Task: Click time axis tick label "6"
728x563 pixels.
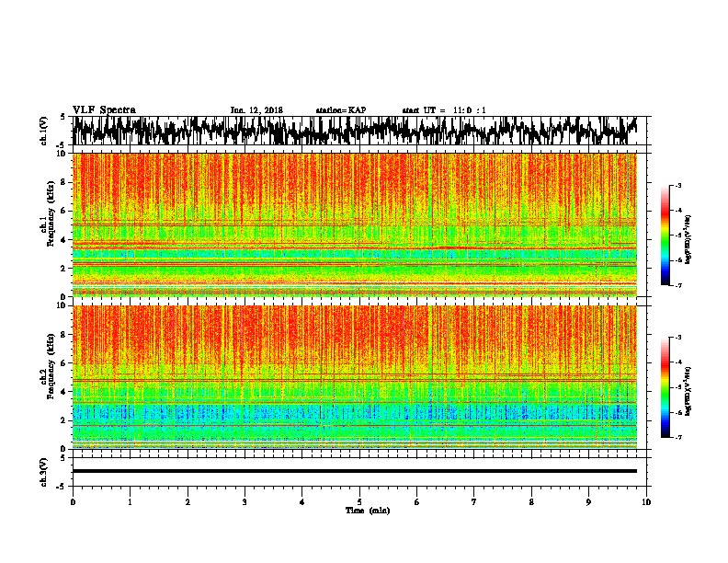Action: click(x=417, y=502)
